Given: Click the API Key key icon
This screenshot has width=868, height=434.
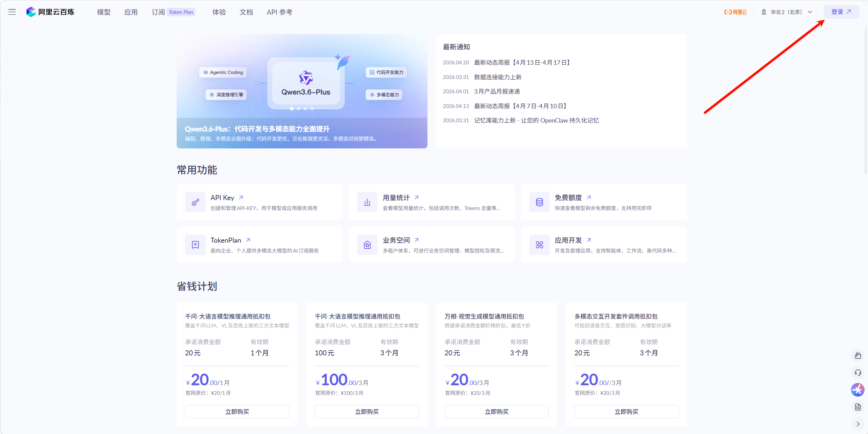Looking at the screenshot, I should (x=195, y=202).
